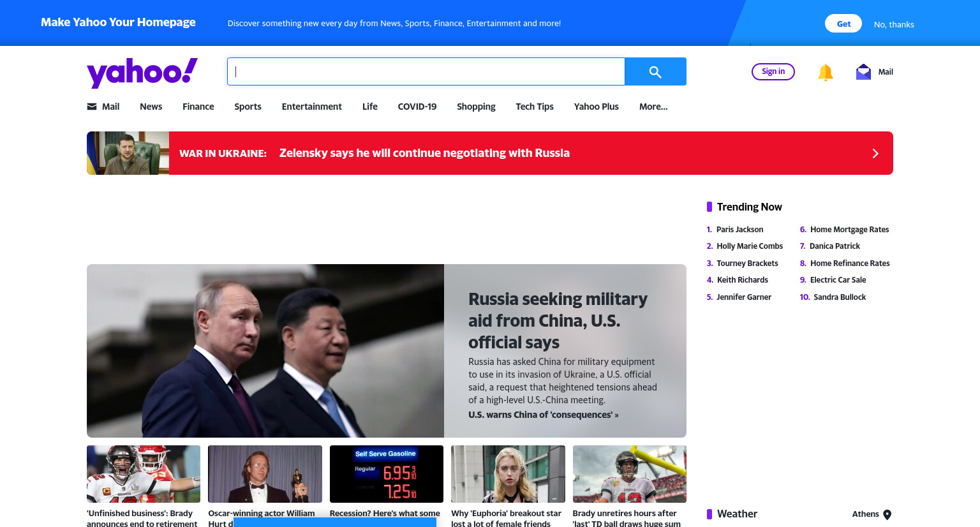Click the Athens weather location text
This screenshot has width=980, height=527.
(x=865, y=514)
